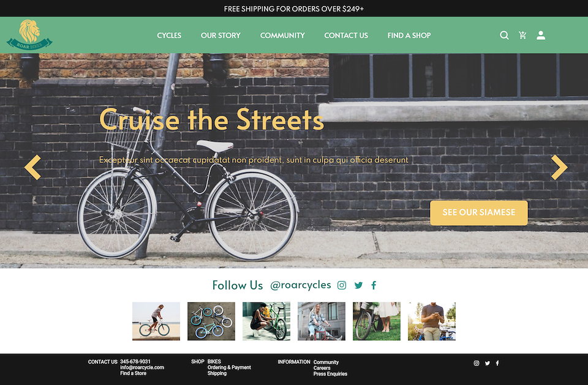Open the Press Enquiries footer link
The image size is (588, 385).
click(x=330, y=374)
